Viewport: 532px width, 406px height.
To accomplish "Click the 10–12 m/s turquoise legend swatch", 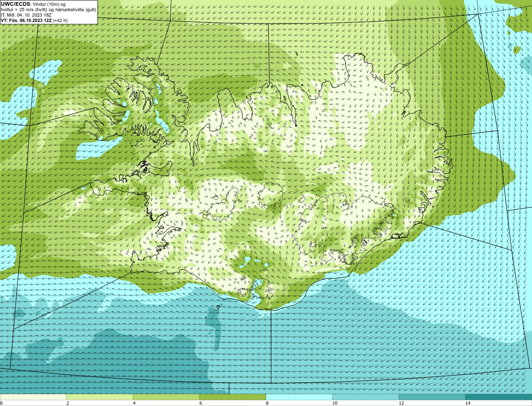I will coord(366,397).
